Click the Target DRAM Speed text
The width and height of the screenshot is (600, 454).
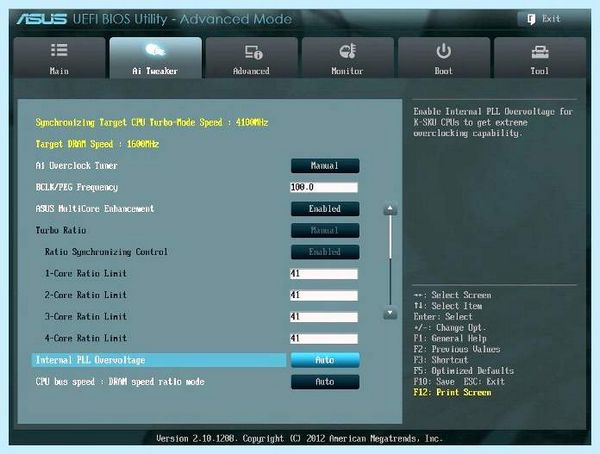[97, 144]
